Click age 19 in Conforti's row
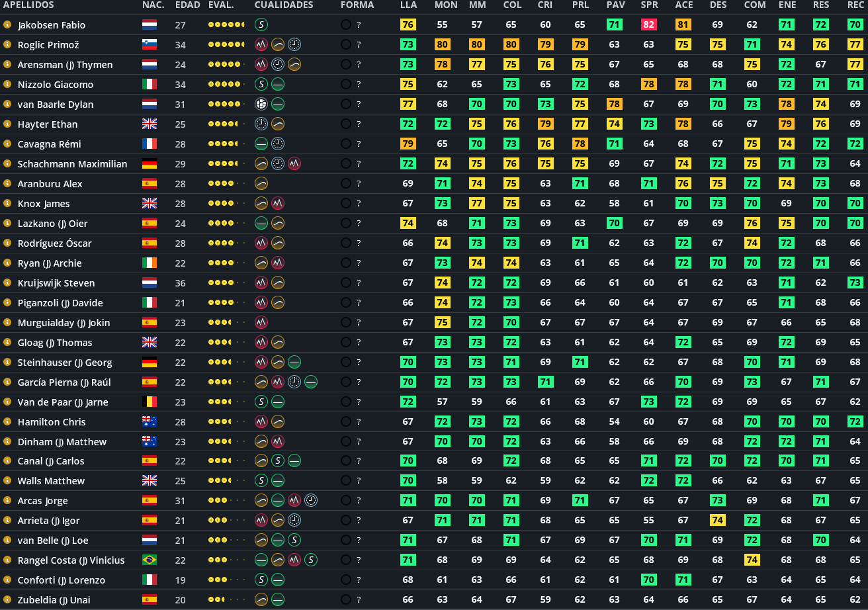 point(181,580)
